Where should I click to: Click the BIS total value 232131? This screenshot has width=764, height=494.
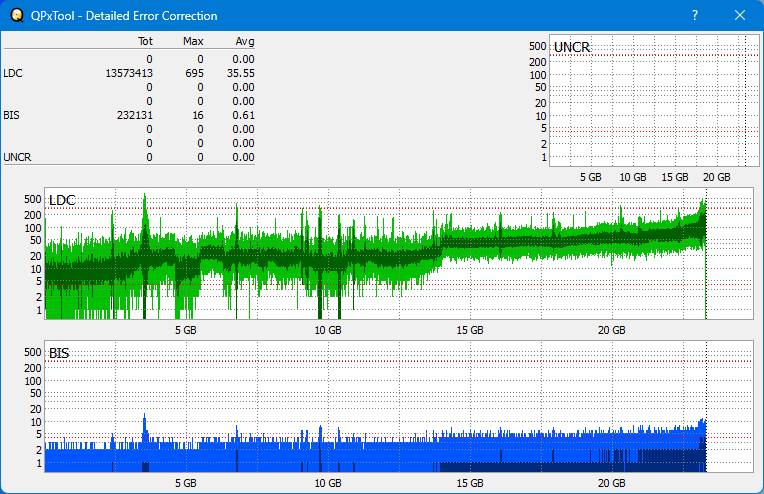coord(134,115)
